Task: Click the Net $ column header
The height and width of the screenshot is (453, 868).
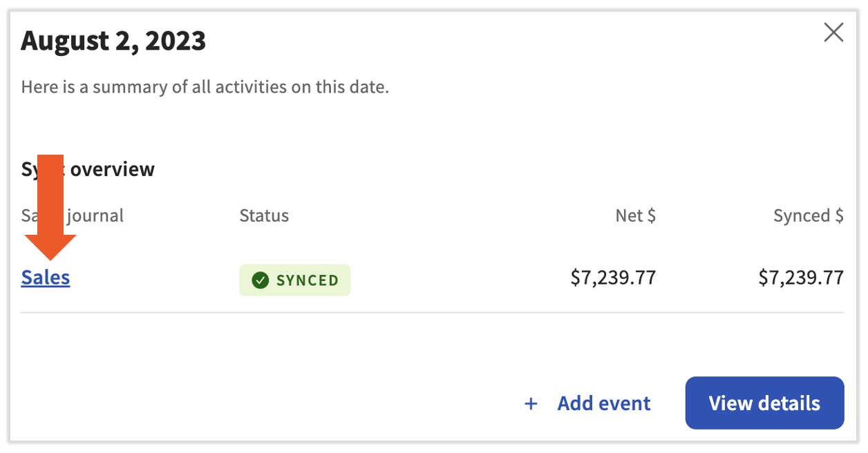Action: [x=635, y=215]
